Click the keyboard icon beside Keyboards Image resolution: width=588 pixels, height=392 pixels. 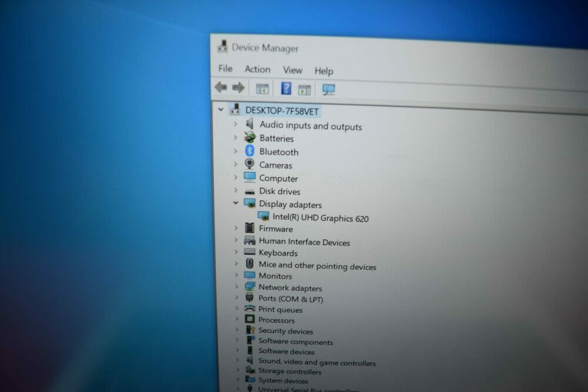point(249,252)
